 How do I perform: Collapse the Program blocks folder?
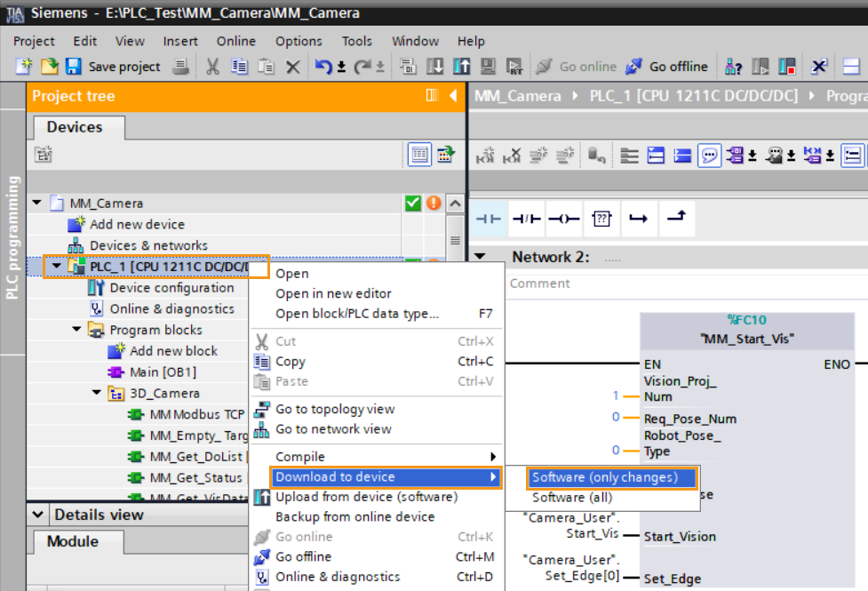[76, 330]
